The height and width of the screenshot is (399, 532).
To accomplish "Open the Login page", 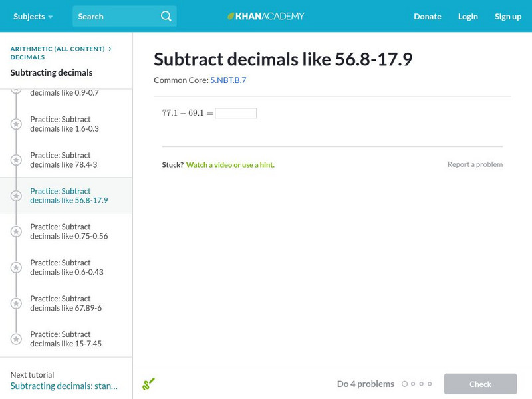I will click(x=468, y=16).
